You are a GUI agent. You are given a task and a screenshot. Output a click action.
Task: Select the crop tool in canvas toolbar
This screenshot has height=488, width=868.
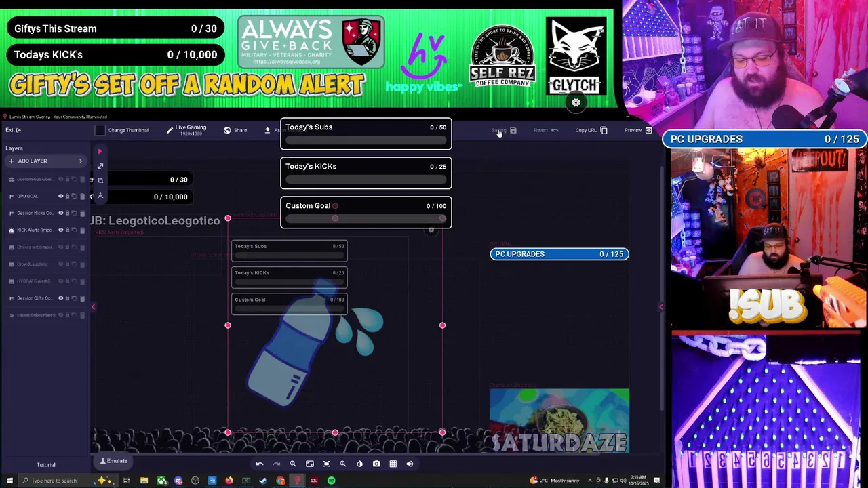[100, 180]
